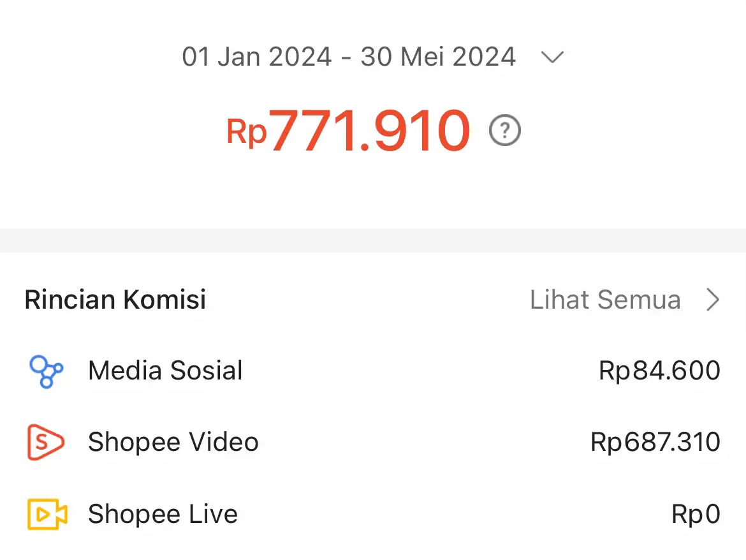Tap the Rp0 Shopee Live amount
This screenshot has height=560, width=746.
coord(696,514)
